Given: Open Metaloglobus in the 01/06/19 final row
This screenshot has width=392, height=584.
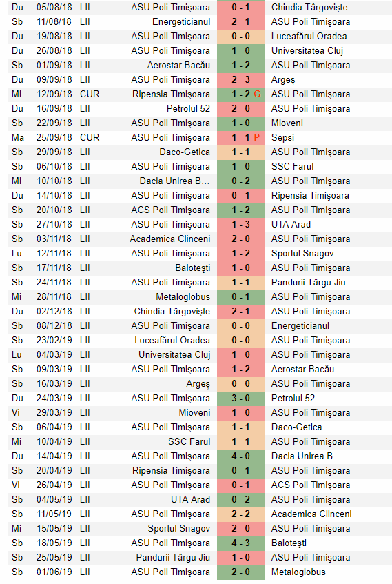Looking at the screenshot, I should [298, 572].
